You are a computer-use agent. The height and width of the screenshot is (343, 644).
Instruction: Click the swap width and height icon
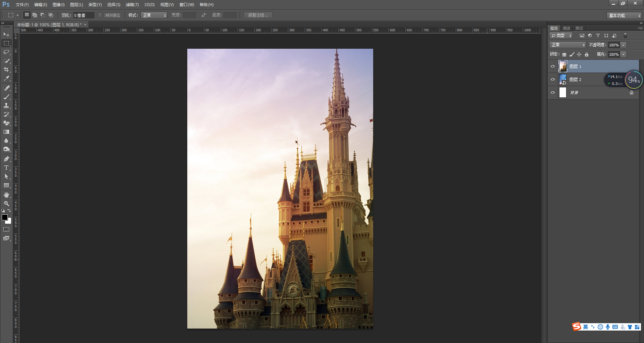204,15
